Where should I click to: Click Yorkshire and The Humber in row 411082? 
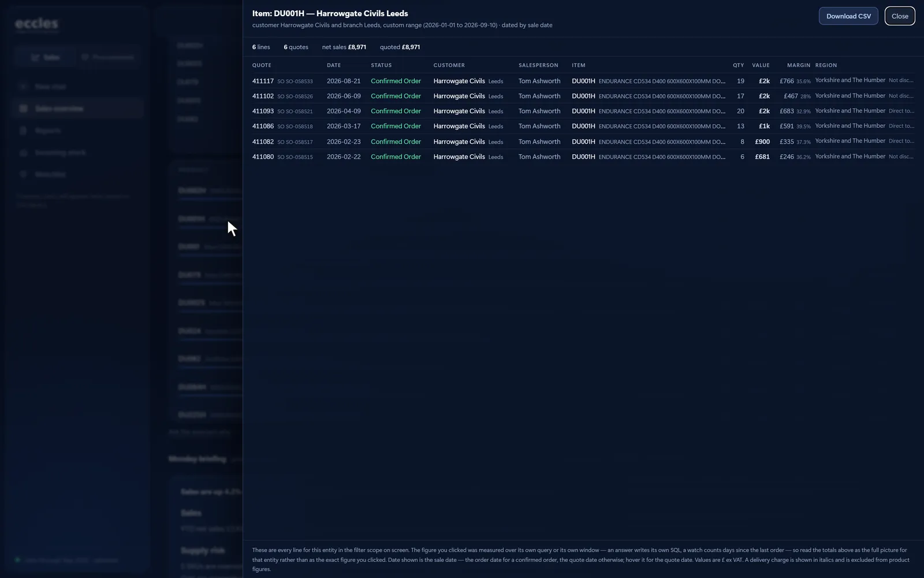[850, 141]
